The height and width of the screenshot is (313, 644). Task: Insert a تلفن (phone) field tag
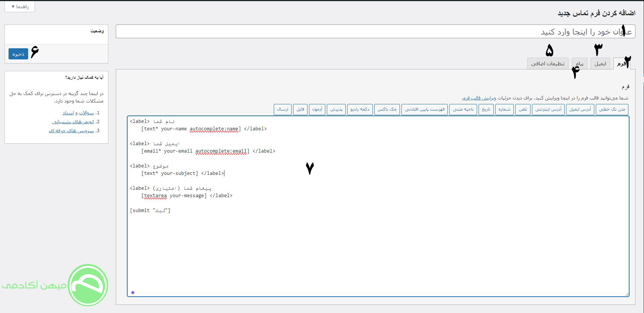click(x=523, y=109)
